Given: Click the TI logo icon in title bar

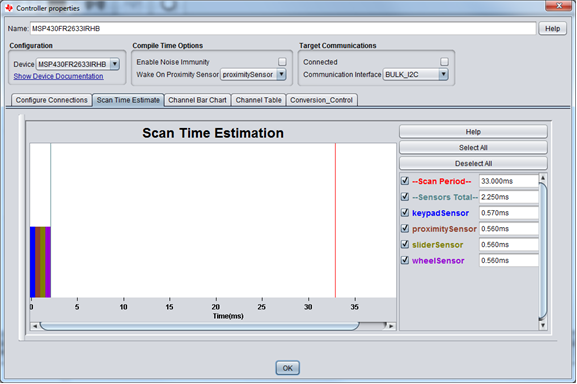Looking at the screenshot, I should (x=9, y=8).
